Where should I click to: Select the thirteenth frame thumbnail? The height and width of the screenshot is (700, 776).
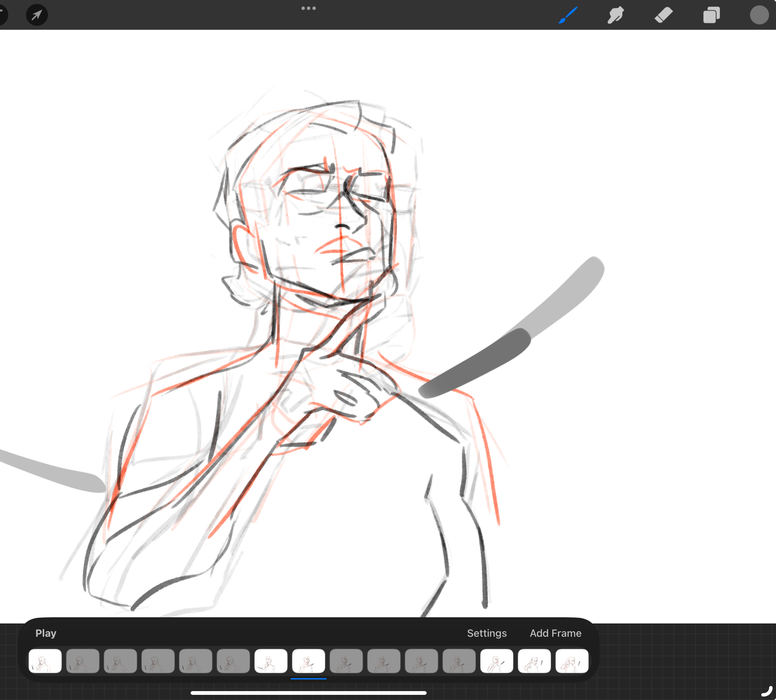pos(497,661)
